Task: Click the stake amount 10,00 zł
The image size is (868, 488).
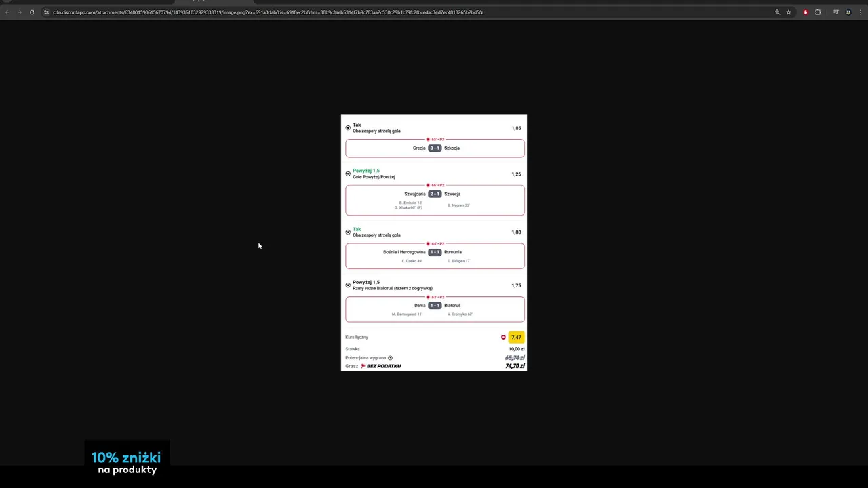Action: click(x=517, y=349)
